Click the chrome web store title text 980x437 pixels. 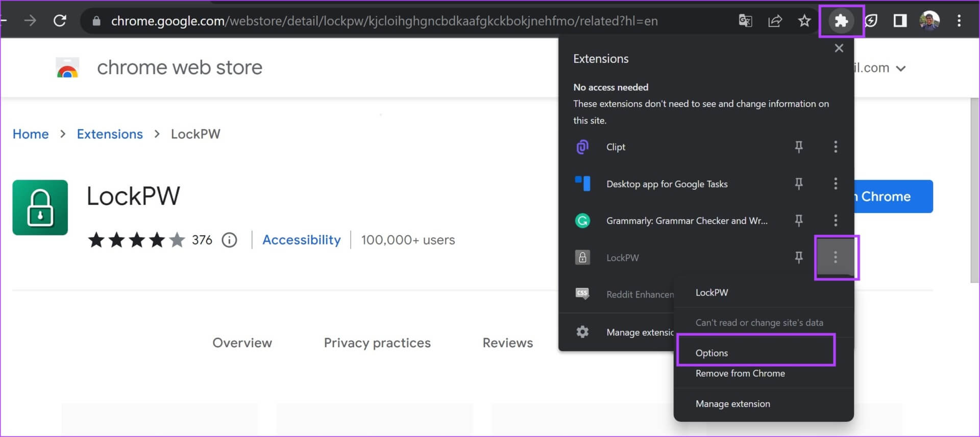(180, 67)
